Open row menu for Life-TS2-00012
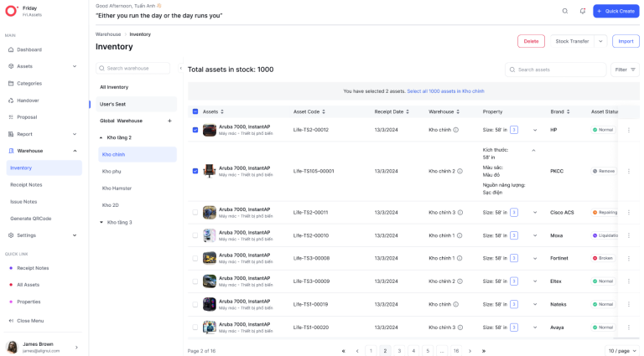This screenshot has width=644, height=356. click(628, 130)
